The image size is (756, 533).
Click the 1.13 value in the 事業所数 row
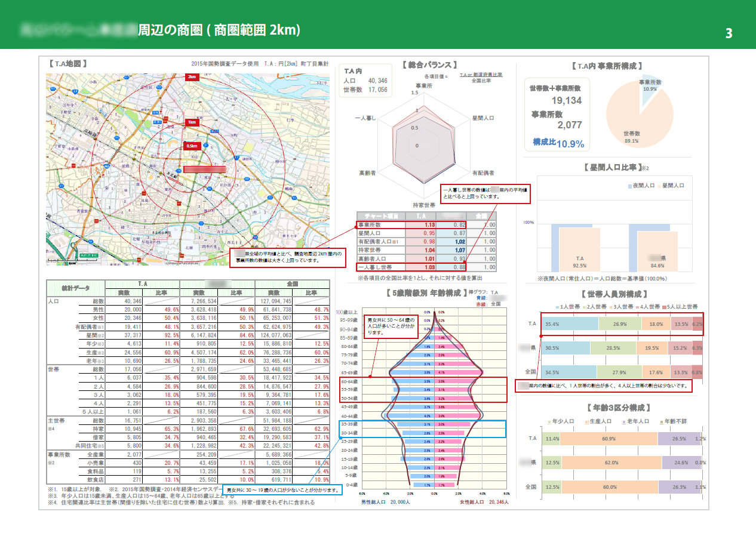(x=422, y=224)
